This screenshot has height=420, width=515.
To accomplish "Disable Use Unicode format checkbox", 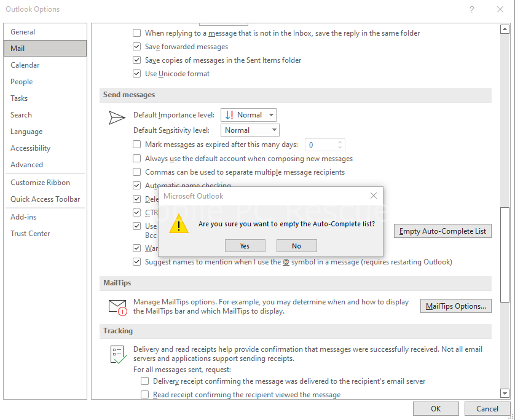I will coord(137,74).
